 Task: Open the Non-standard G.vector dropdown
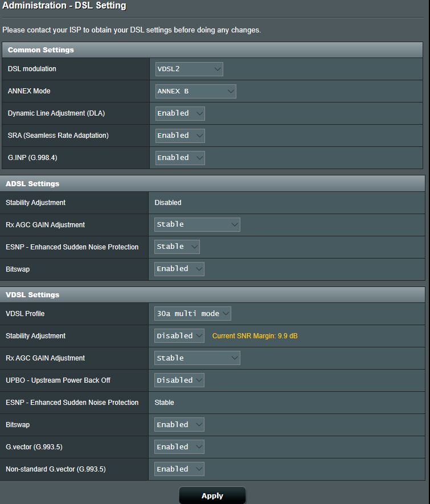click(x=179, y=469)
